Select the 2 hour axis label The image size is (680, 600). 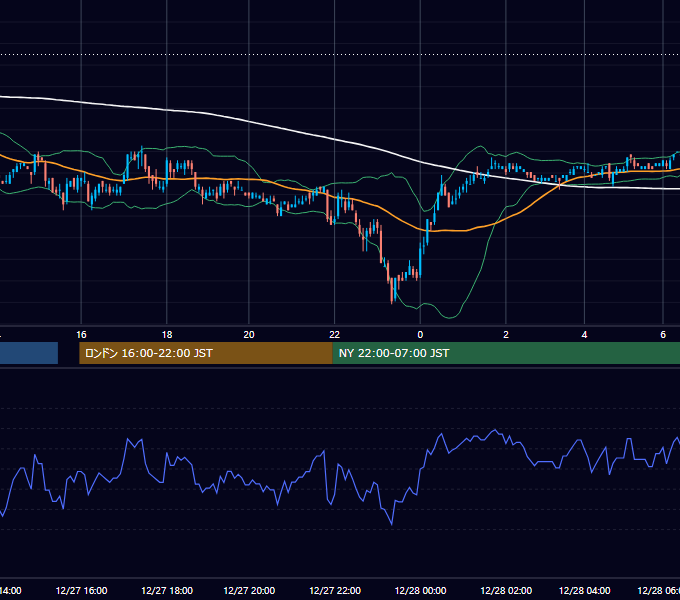(x=506, y=335)
